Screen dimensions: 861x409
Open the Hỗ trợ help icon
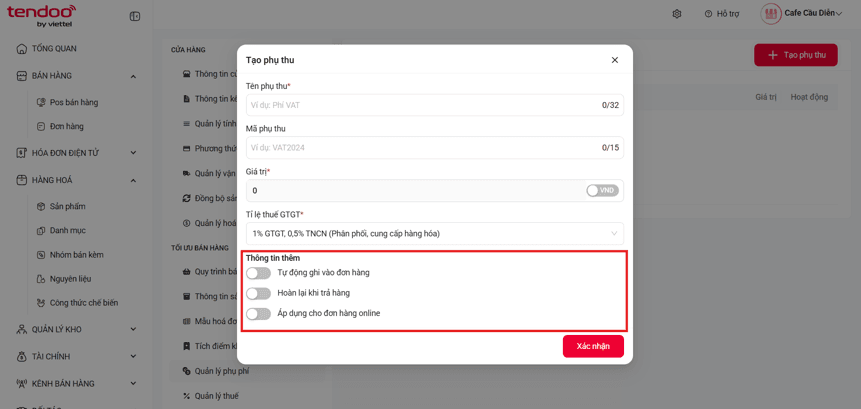tap(708, 14)
